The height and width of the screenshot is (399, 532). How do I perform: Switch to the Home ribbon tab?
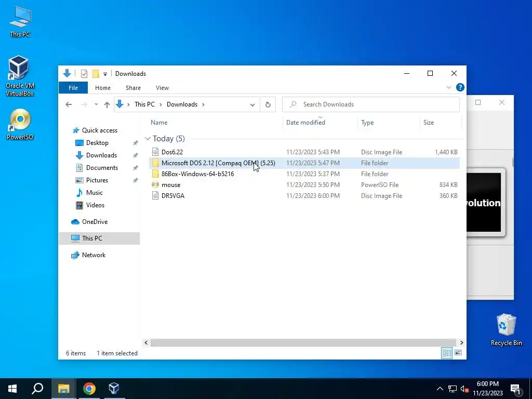(x=103, y=88)
